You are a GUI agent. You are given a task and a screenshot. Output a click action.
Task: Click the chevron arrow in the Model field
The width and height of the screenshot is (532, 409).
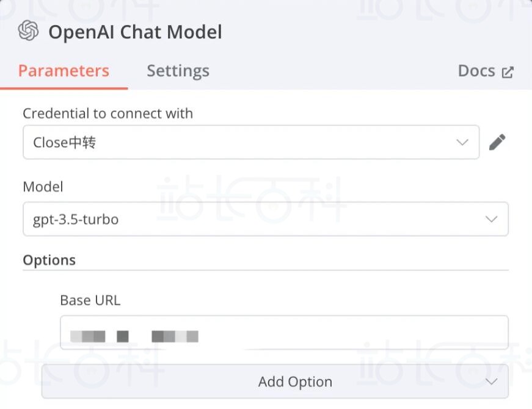click(491, 219)
